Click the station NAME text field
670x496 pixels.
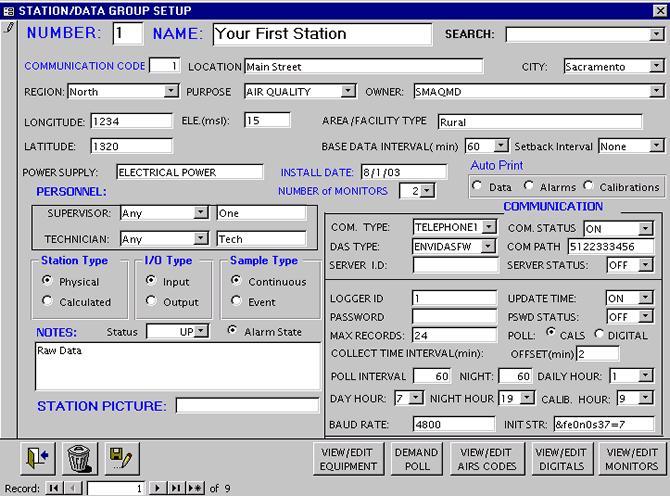point(321,33)
